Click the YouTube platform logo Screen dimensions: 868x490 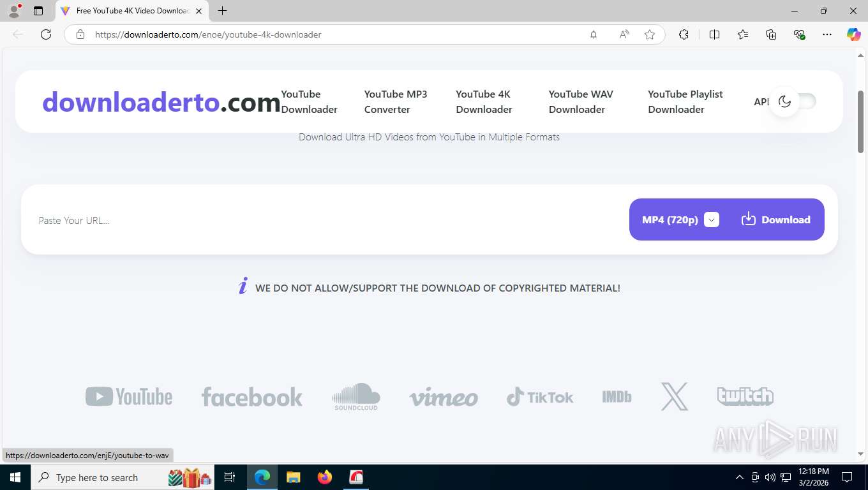coord(129,397)
